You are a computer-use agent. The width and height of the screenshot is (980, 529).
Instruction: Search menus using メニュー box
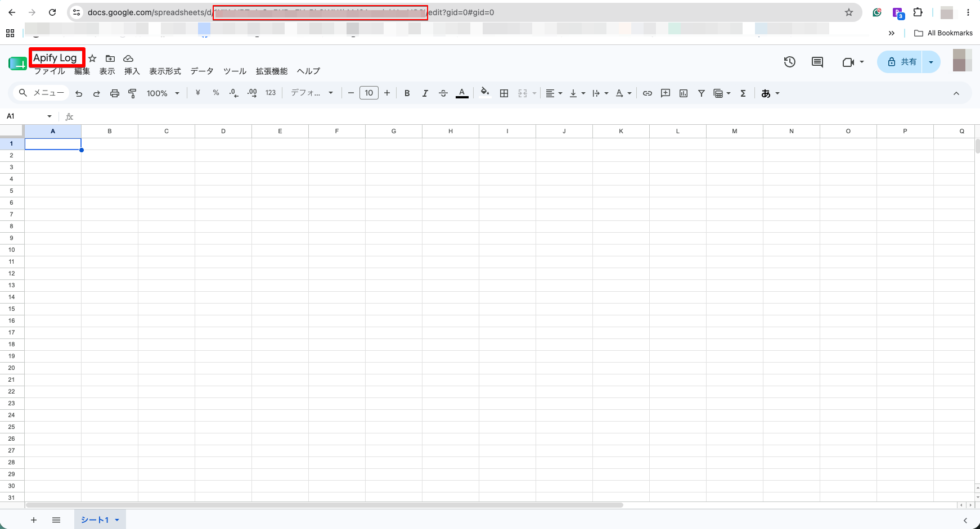click(42, 93)
